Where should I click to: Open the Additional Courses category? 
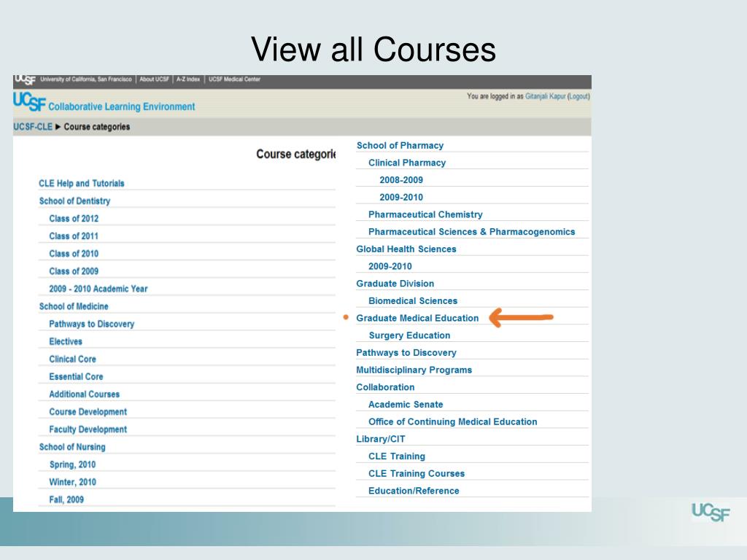pos(85,394)
